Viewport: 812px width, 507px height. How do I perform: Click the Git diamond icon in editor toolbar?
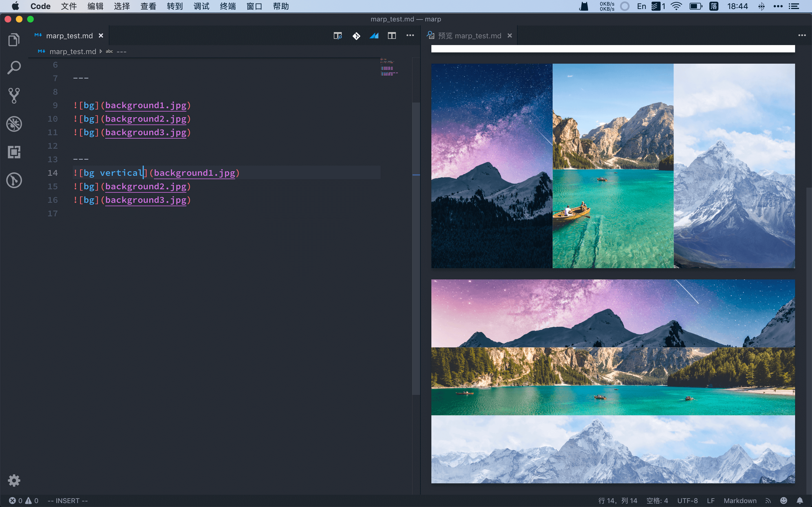[356, 35]
